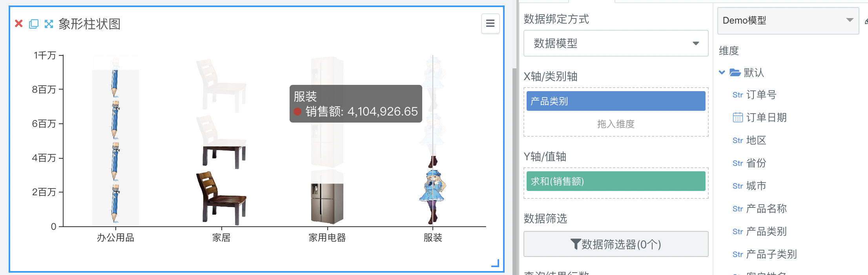Collapse the 默认 dimension folder
The image size is (868, 275).
pos(722,72)
